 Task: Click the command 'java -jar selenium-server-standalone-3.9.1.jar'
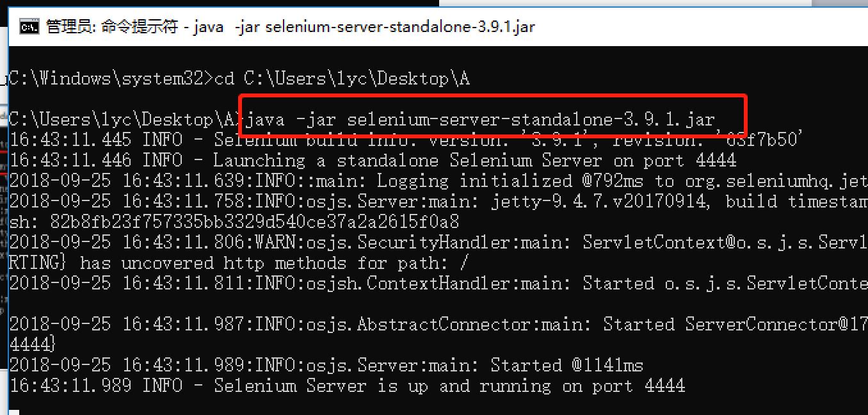point(481,119)
